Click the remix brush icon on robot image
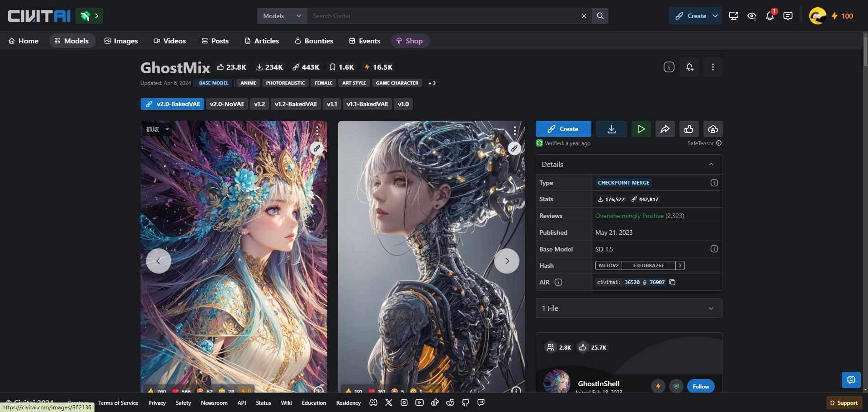 coord(514,148)
